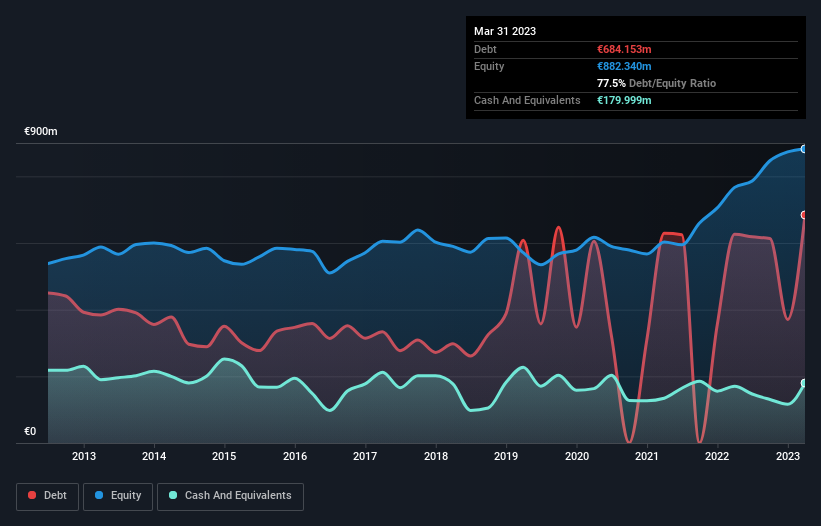821x526 pixels.
Task: Toggle the Equity series legend button
Action: (118, 496)
